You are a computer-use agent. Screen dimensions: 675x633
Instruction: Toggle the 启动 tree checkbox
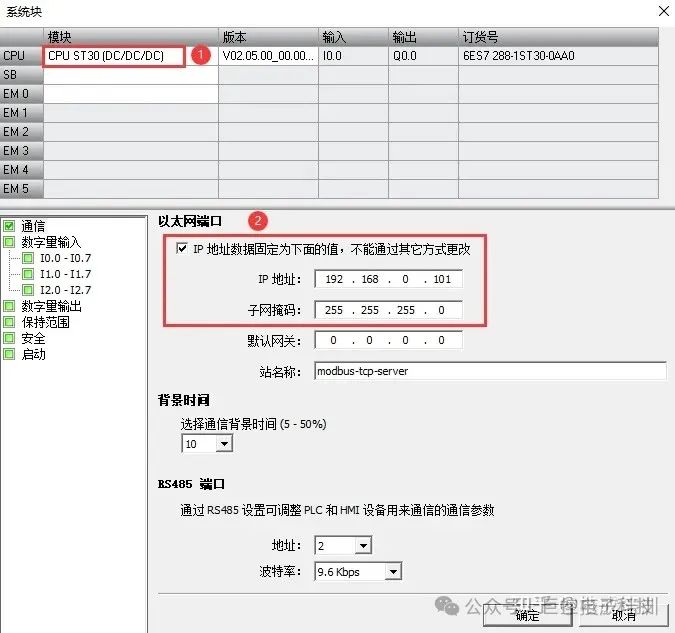9,354
